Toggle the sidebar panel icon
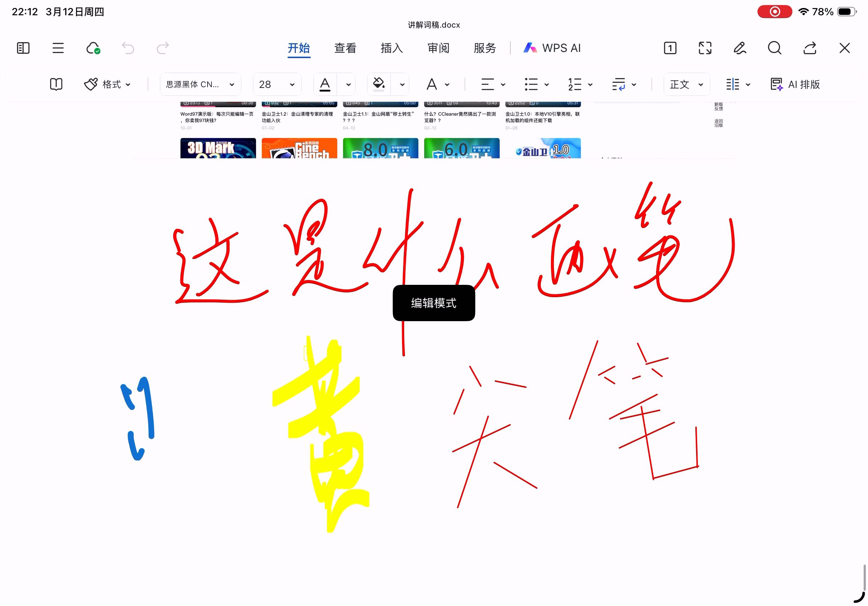868x606 pixels. pyautogui.click(x=23, y=48)
